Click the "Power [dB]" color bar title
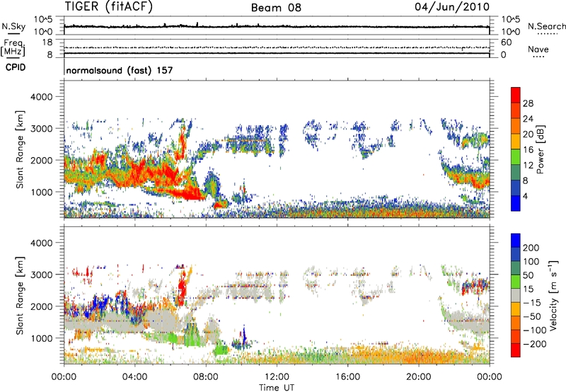Screen dimensions: 566x392 540,149
